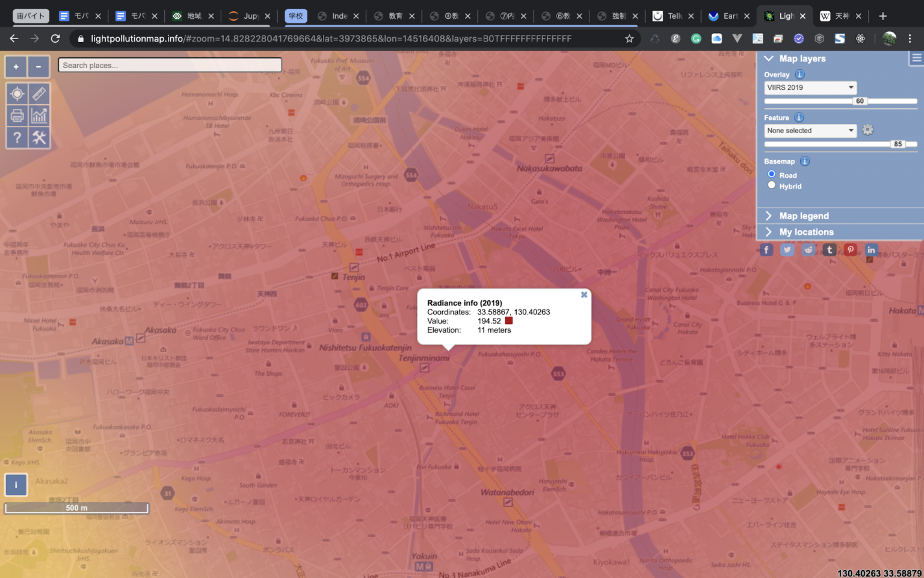Share map on Tumblr
This screenshot has width=924, height=578.
[x=830, y=250]
